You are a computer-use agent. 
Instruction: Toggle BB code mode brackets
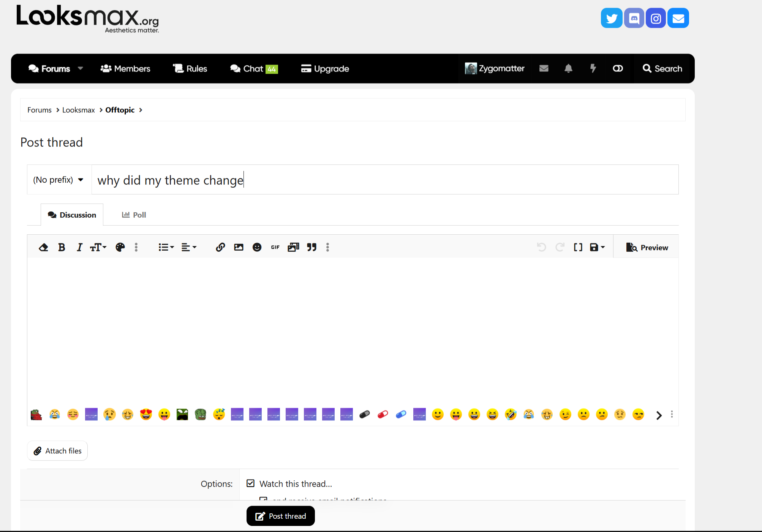click(578, 248)
